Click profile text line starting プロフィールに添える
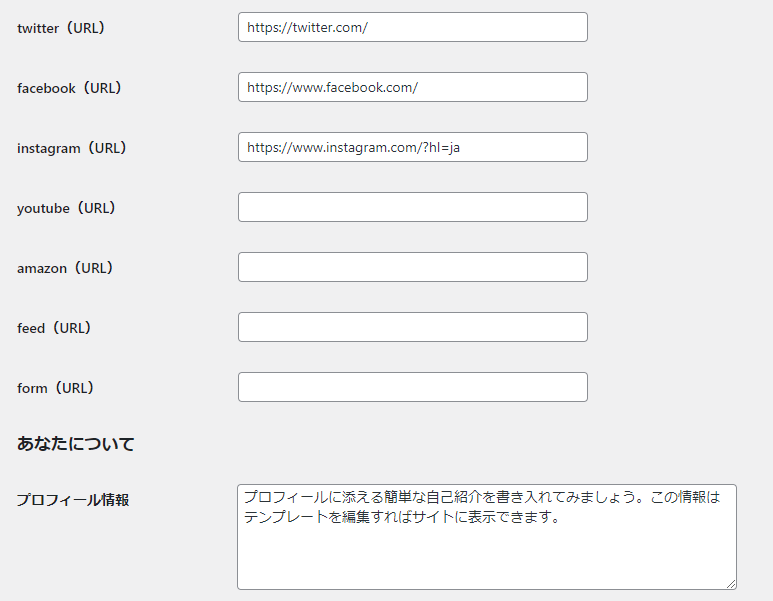The width and height of the screenshot is (773, 601). point(482,496)
